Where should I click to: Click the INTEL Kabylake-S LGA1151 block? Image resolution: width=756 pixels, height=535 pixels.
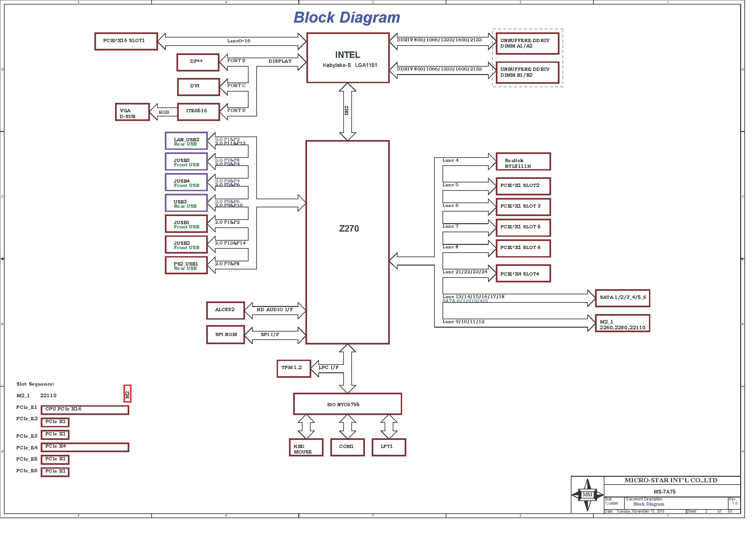348,58
